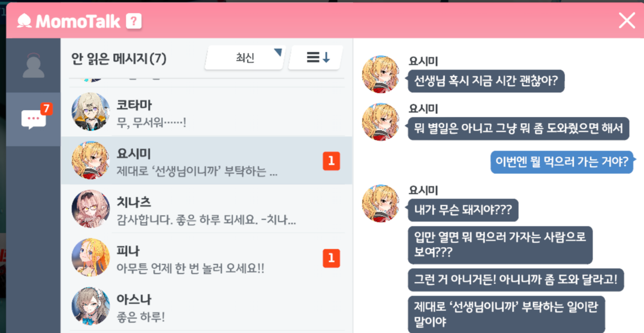This screenshot has width=644, height=333.
Task: Open the student profile silhouette tab
Action: click(34, 65)
